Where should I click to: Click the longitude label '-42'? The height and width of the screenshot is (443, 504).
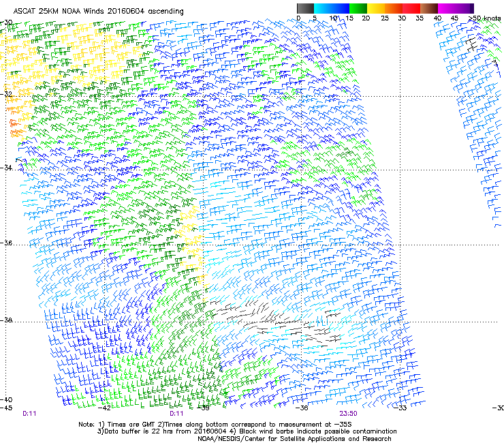tap(104, 408)
